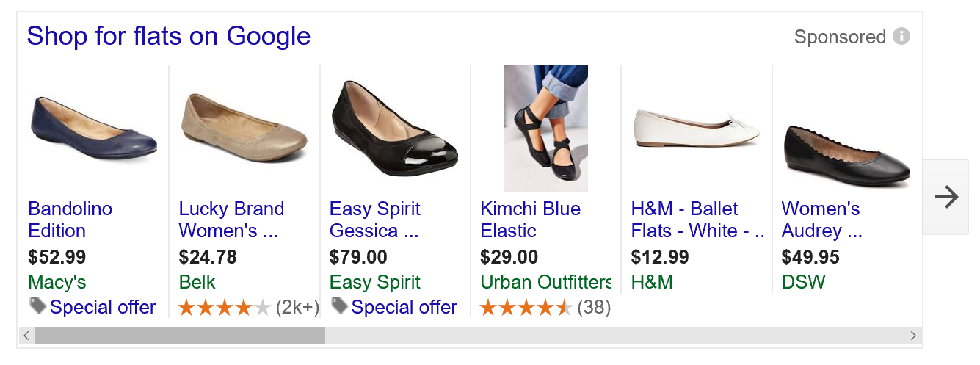Click the Kimchi Blue model photo thumbnail

click(545, 129)
